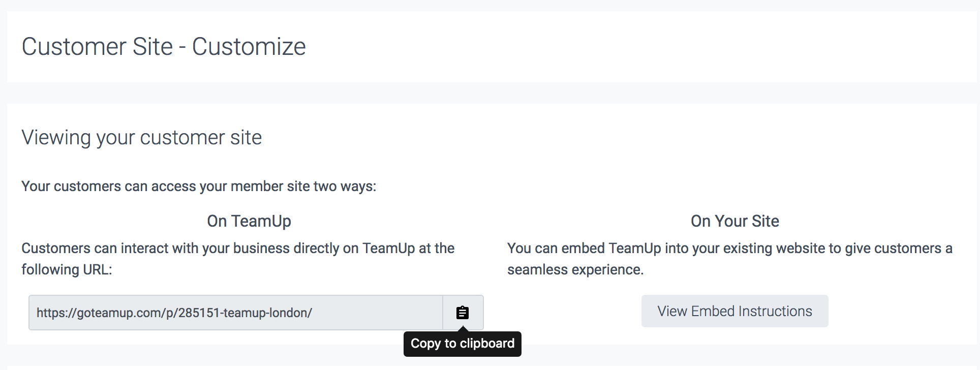This screenshot has height=370, width=980.
Task: Click the "seamless experience." text line
Action: 575,270
